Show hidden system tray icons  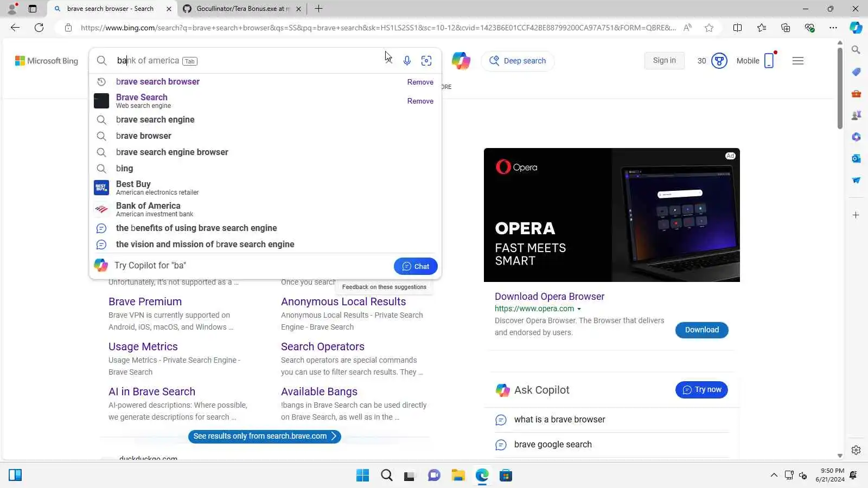pyautogui.click(x=774, y=476)
